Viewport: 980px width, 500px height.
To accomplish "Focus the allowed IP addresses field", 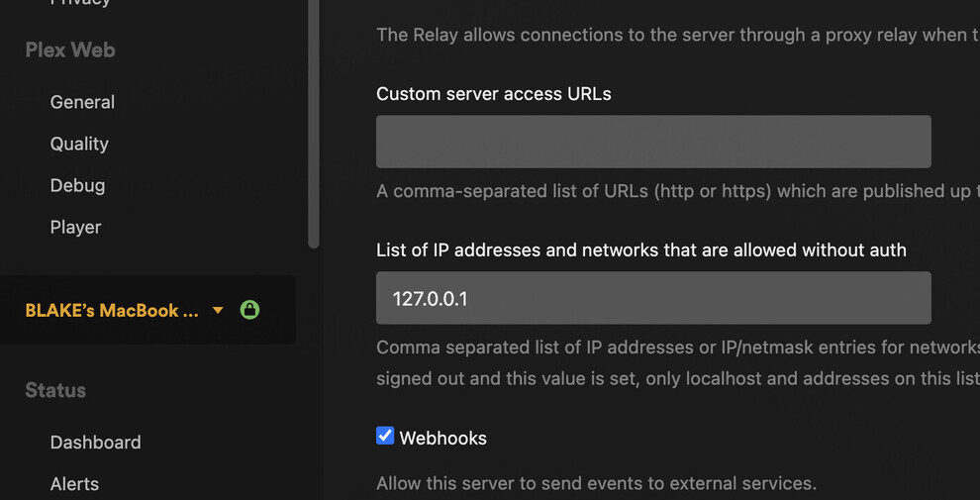I will 653,298.
